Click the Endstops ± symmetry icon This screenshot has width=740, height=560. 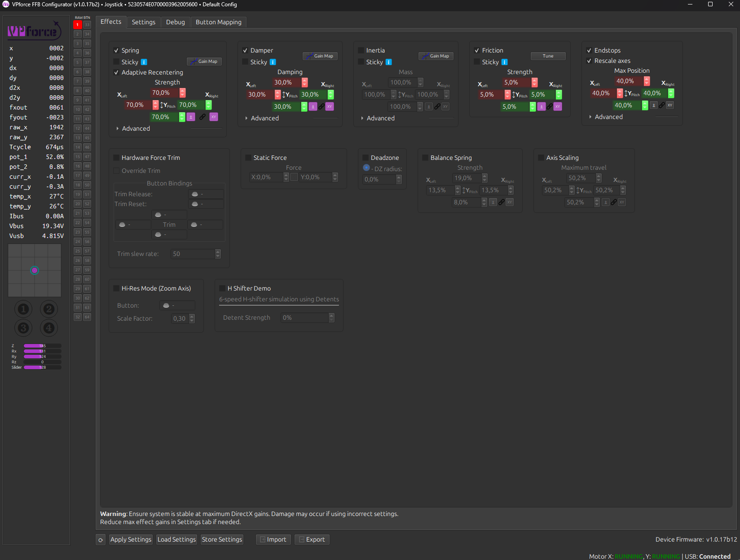click(x=654, y=105)
